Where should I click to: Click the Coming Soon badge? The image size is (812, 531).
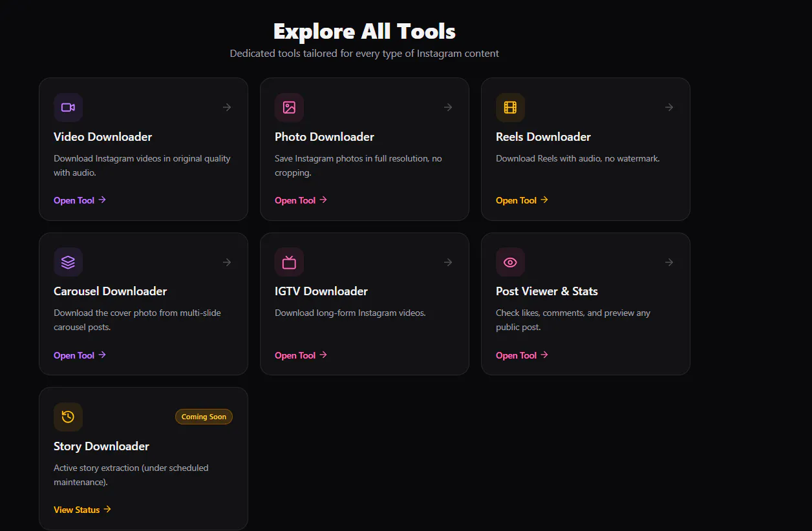point(204,417)
